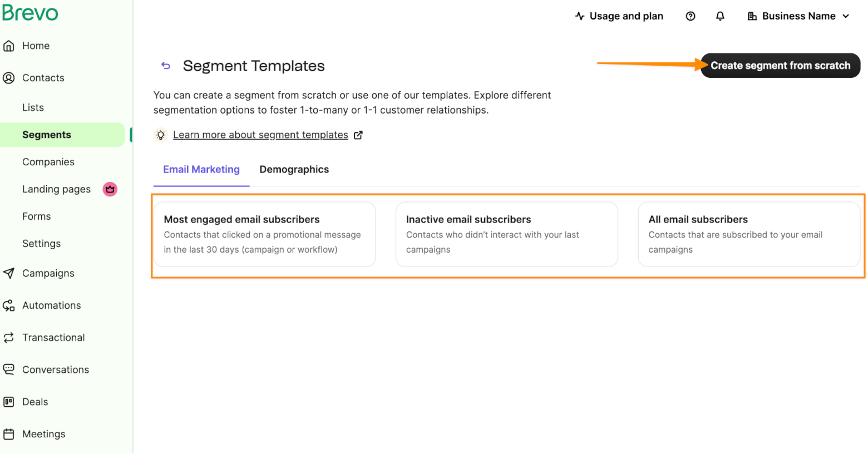The image size is (868, 454).
Task: Open Conversations in the sidebar
Action: pos(56,369)
